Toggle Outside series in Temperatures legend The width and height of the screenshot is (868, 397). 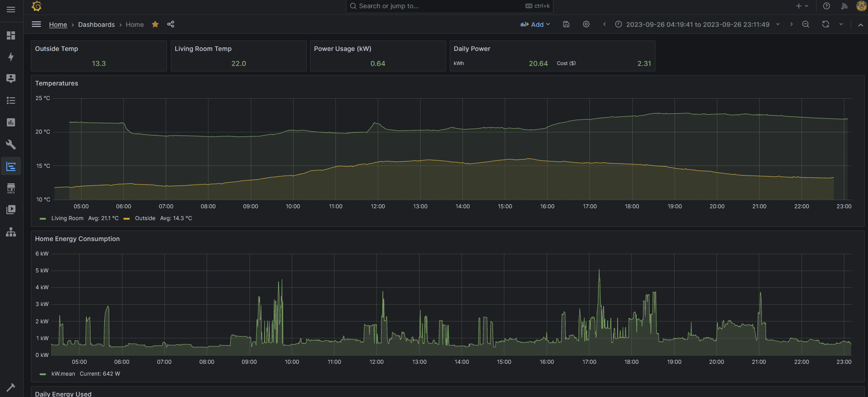coord(145,218)
